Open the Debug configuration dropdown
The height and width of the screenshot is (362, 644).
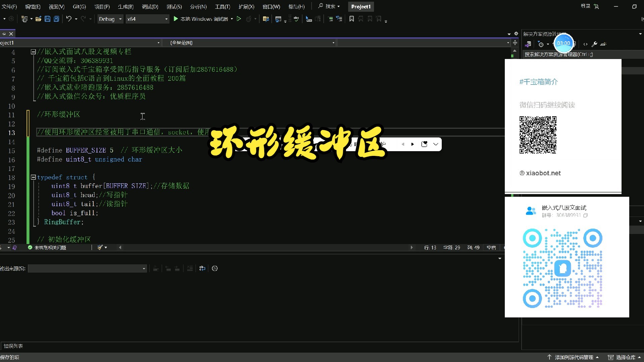coord(110,19)
